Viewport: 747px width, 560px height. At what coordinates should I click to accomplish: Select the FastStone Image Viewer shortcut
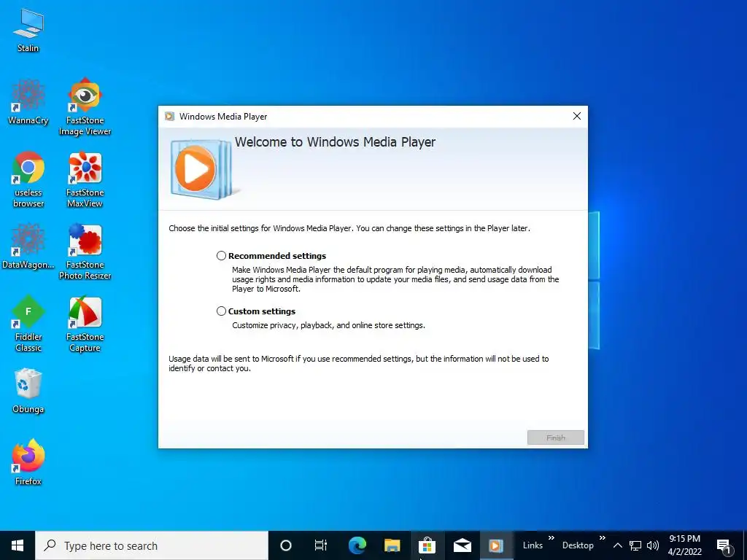(x=85, y=106)
